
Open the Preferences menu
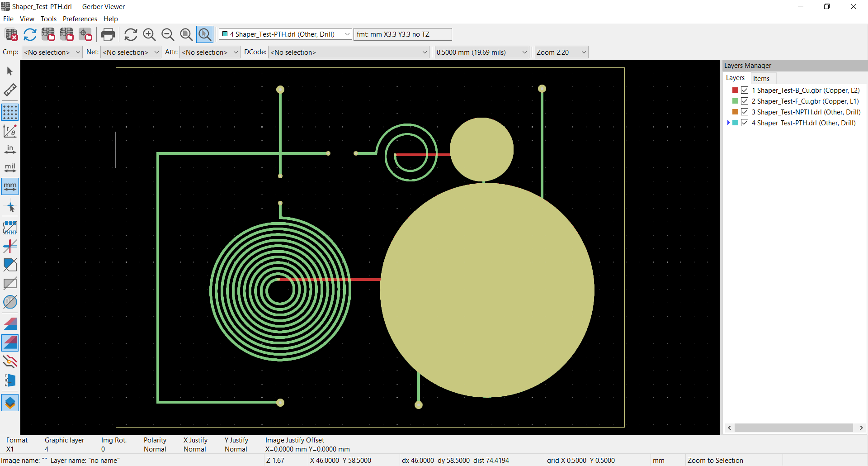click(80, 19)
